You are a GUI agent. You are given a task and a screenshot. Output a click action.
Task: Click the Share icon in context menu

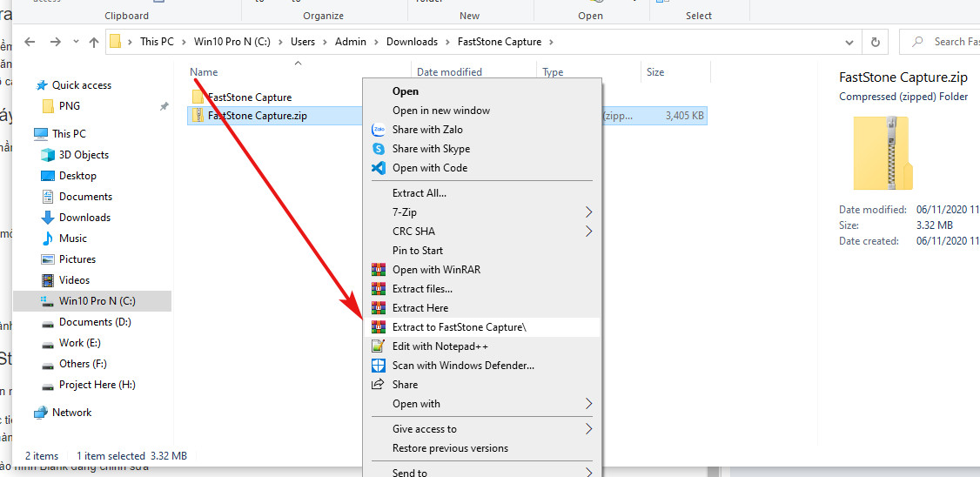pos(378,385)
